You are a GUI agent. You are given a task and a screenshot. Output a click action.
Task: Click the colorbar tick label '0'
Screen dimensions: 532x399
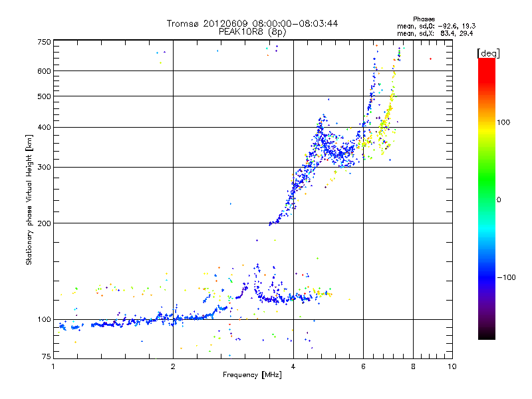499,199
